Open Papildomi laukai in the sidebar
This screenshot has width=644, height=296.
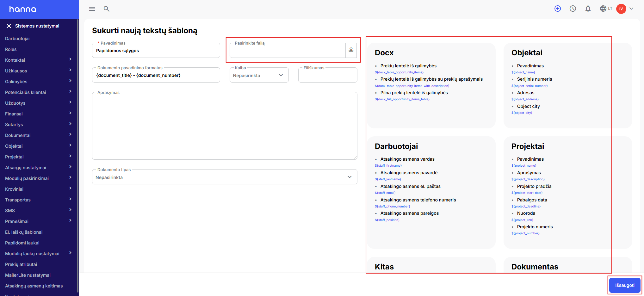(x=22, y=243)
